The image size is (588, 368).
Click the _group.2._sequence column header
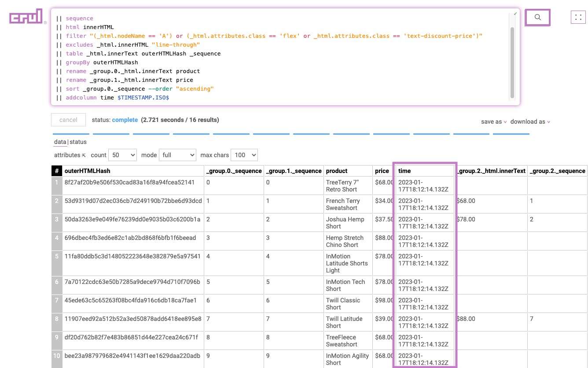558,171
